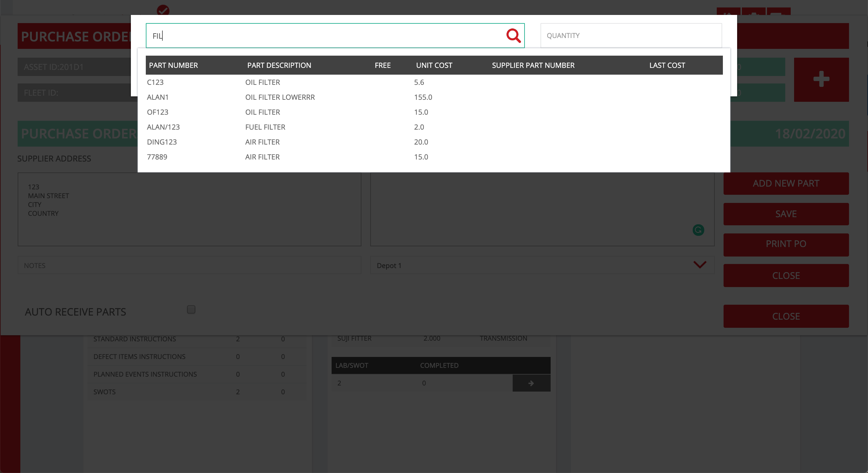Click the Unit Cost column header
This screenshot has width=868, height=473.
pos(434,65)
